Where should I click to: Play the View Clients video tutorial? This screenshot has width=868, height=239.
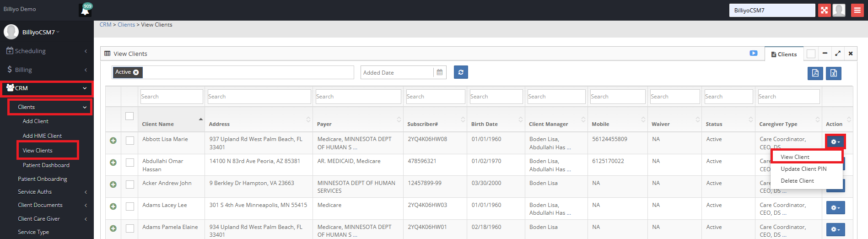[753, 54]
